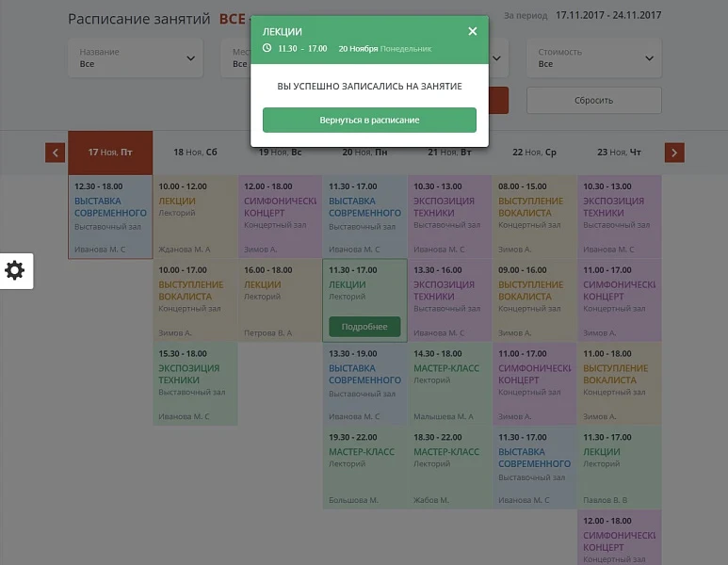The width and height of the screenshot is (728, 565).
Task: Open Monday 19.30 - 22.00 Мастер-класс card
Action: click(x=364, y=467)
